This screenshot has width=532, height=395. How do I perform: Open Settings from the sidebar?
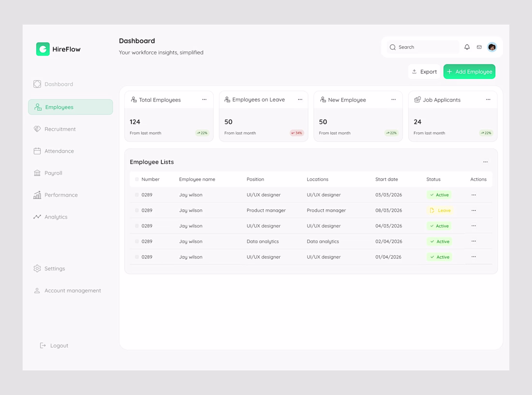point(49,268)
